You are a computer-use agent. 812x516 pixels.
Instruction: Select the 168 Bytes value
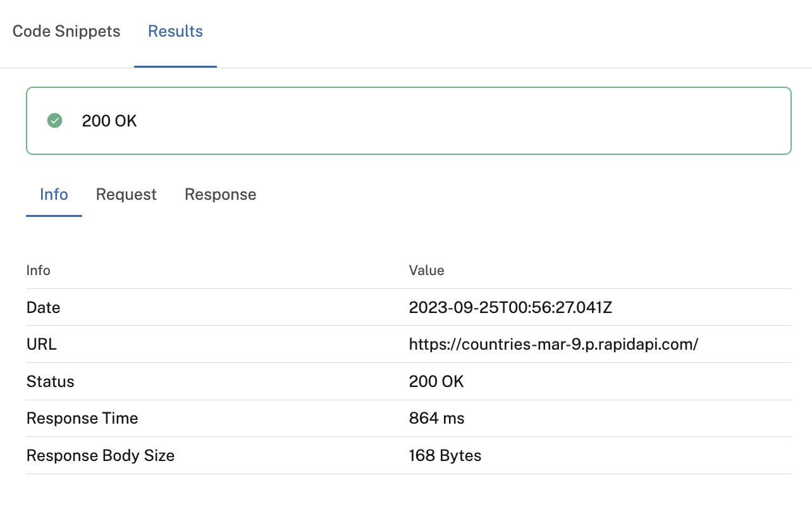pos(445,456)
